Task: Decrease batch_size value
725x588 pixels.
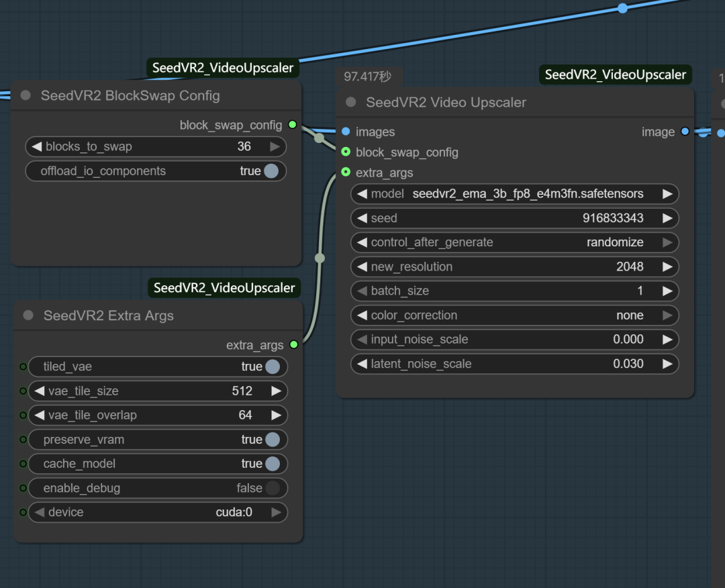Action: coord(362,291)
